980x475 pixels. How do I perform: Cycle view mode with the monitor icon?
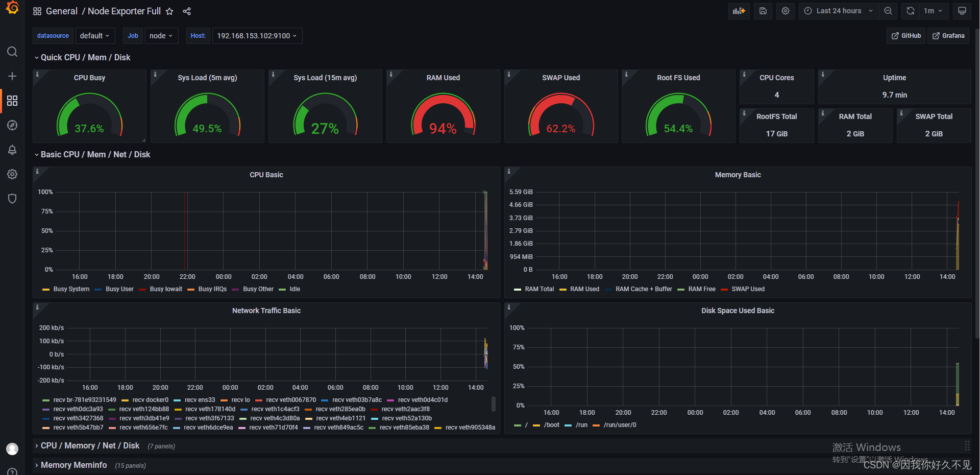pos(962,11)
